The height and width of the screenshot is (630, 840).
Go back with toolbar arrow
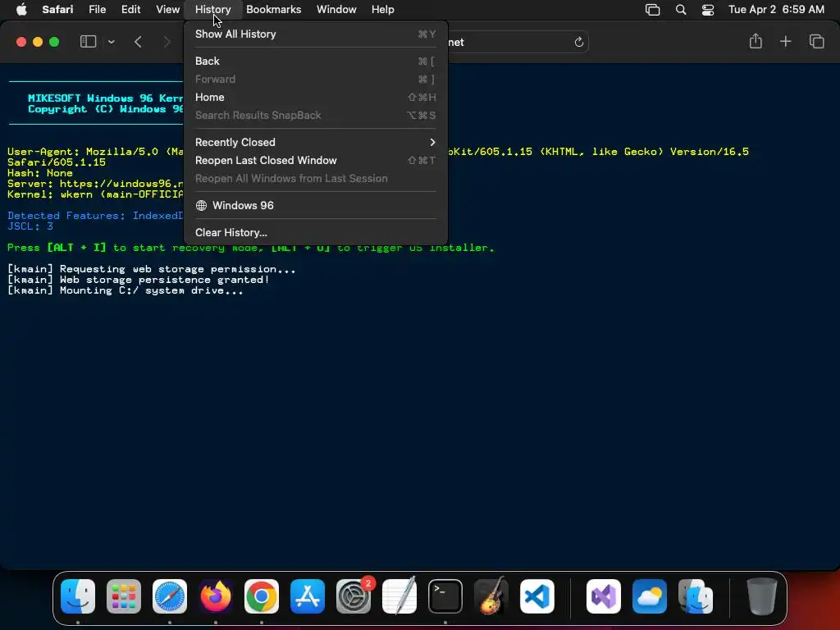(138, 42)
